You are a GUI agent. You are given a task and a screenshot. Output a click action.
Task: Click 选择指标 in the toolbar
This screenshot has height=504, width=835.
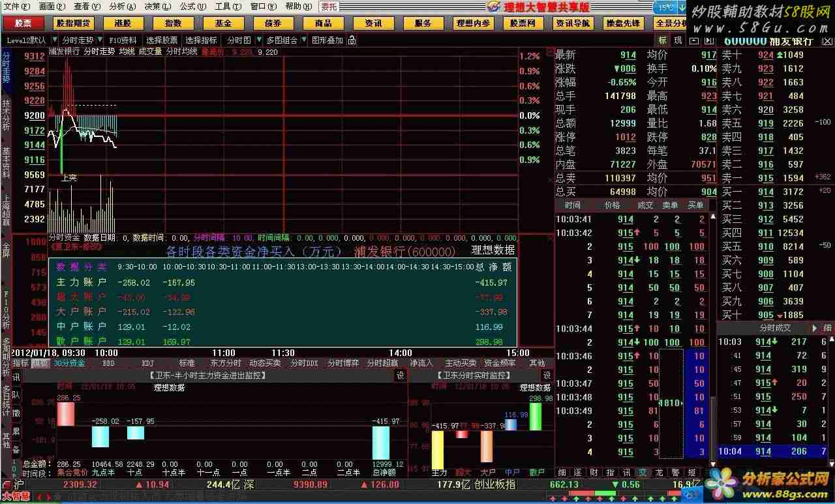[x=202, y=40]
